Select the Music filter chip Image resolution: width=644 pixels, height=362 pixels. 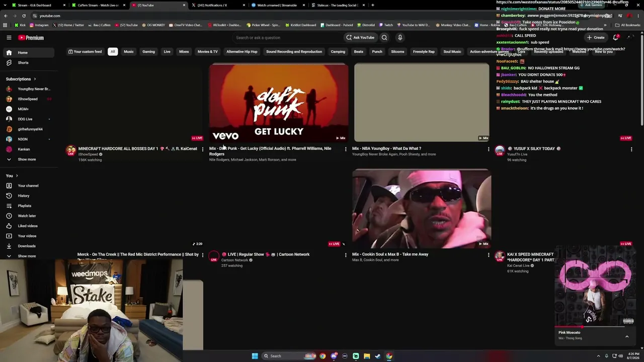[129, 52]
